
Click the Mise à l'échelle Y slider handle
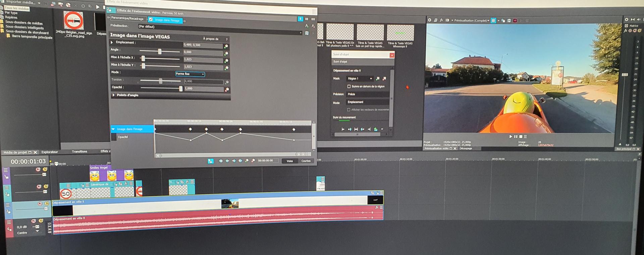144,66
